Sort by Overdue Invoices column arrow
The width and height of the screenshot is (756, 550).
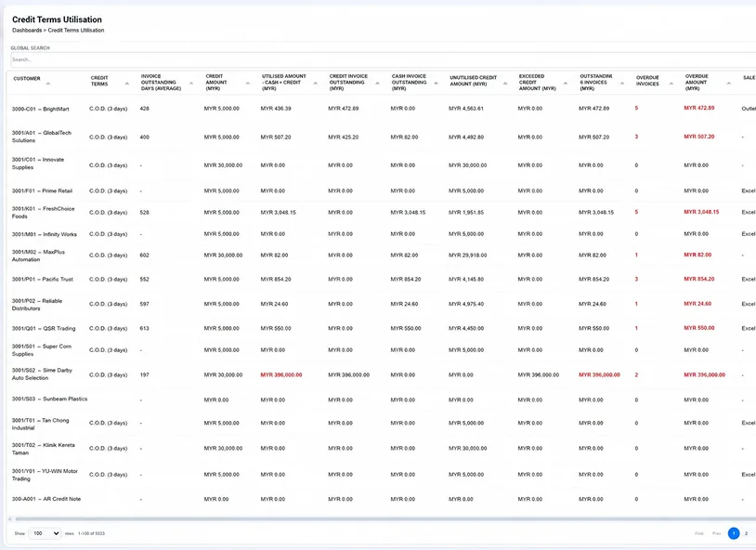[x=671, y=84]
